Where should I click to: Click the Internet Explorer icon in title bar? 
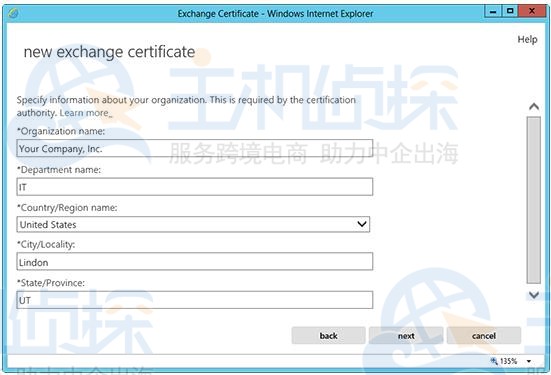13,14
